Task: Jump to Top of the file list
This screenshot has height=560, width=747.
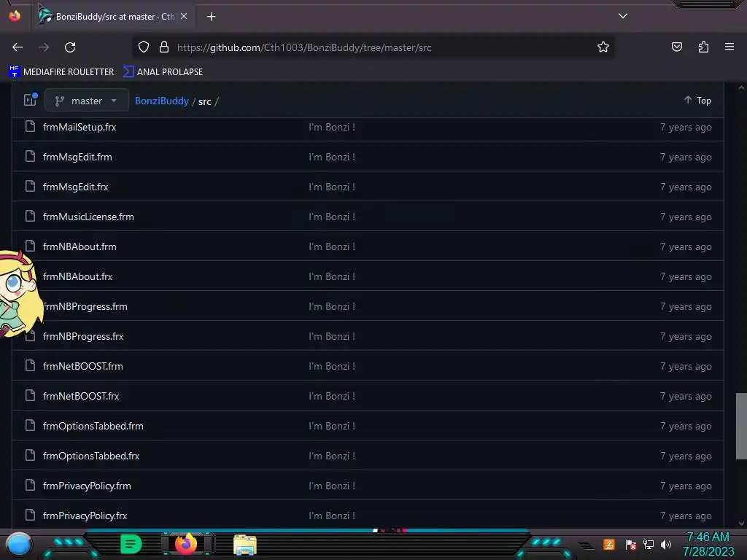Action: [x=697, y=101]
